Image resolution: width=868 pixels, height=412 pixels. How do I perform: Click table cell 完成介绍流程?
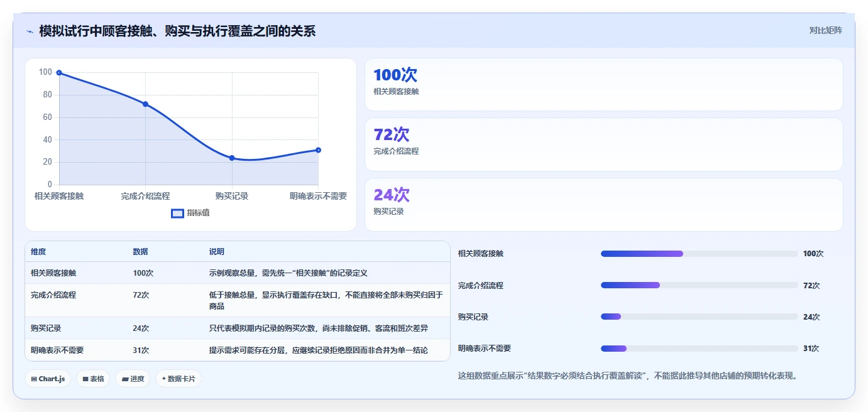pyautogui.click(x=53, y=295)
